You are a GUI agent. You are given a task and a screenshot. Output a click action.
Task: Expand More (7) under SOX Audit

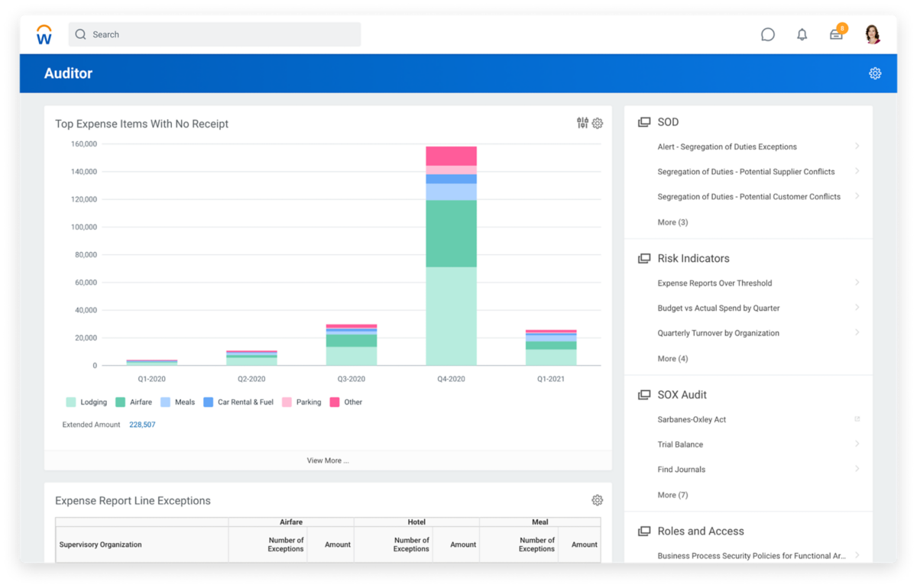(x=672, y=494)
